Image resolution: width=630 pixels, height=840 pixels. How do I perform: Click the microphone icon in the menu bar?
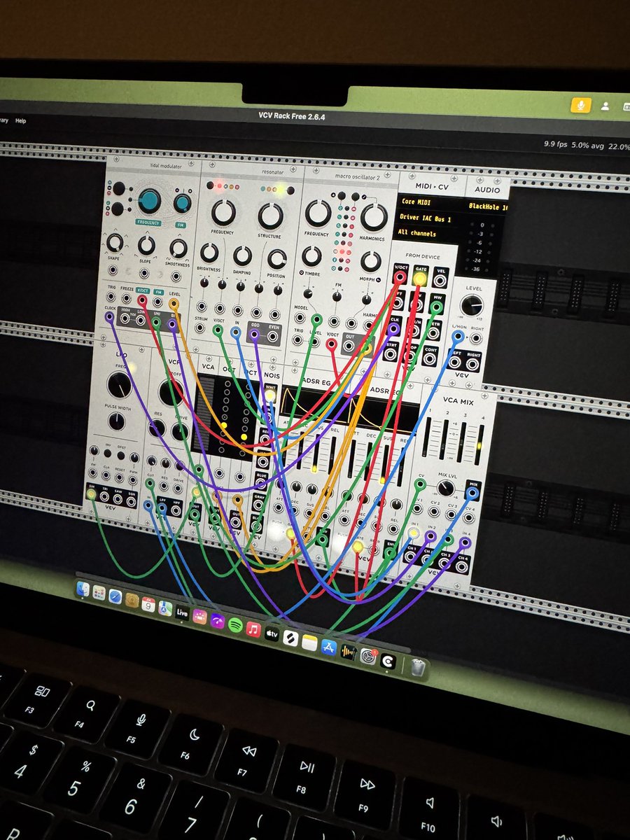click(580, 105)
